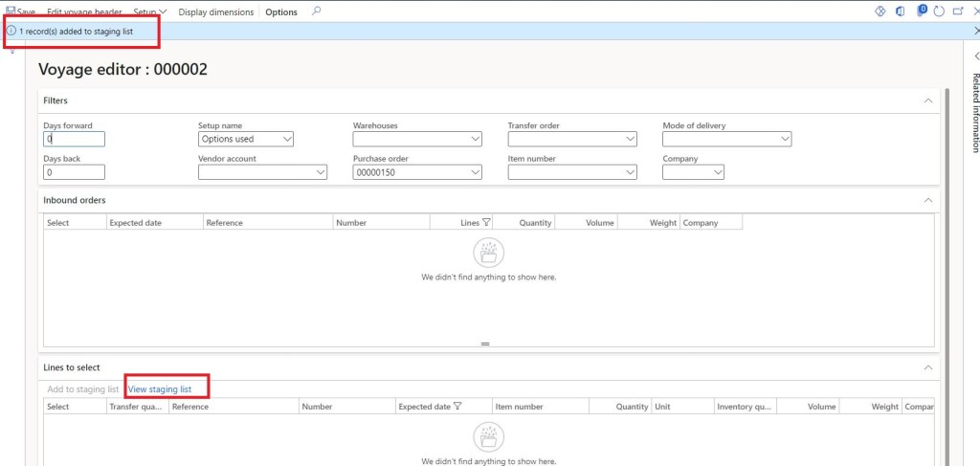Open form in new window icon
Viewport: 980px width, 466px height.
tap(957, 11)
